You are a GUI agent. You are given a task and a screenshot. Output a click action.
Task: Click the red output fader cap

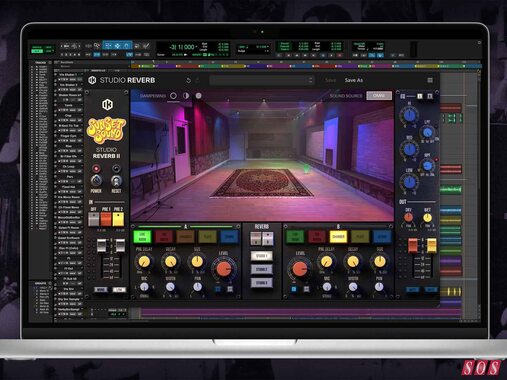[x=412, y=246]
